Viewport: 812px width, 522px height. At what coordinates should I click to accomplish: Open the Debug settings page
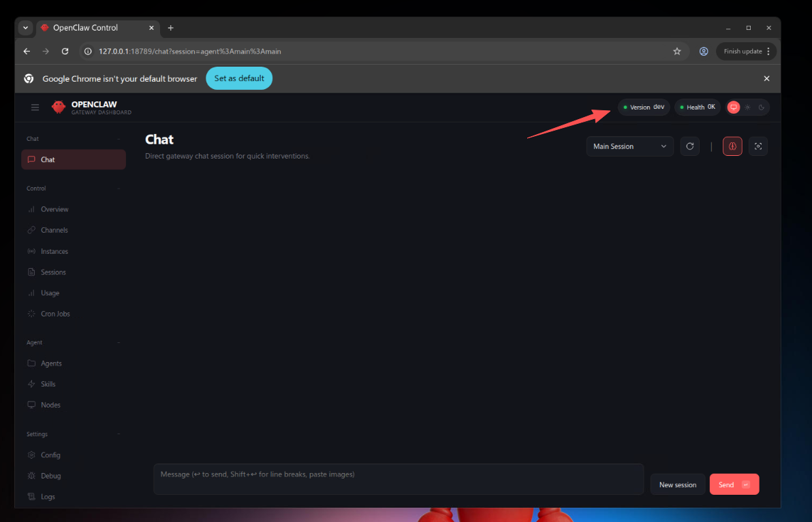(x=50, y=476)
